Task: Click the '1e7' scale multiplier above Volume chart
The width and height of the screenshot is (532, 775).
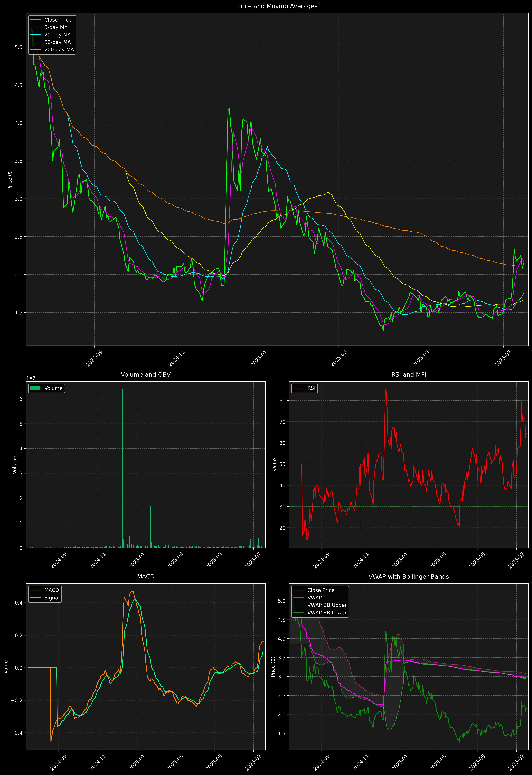Action: coord(31,379)
